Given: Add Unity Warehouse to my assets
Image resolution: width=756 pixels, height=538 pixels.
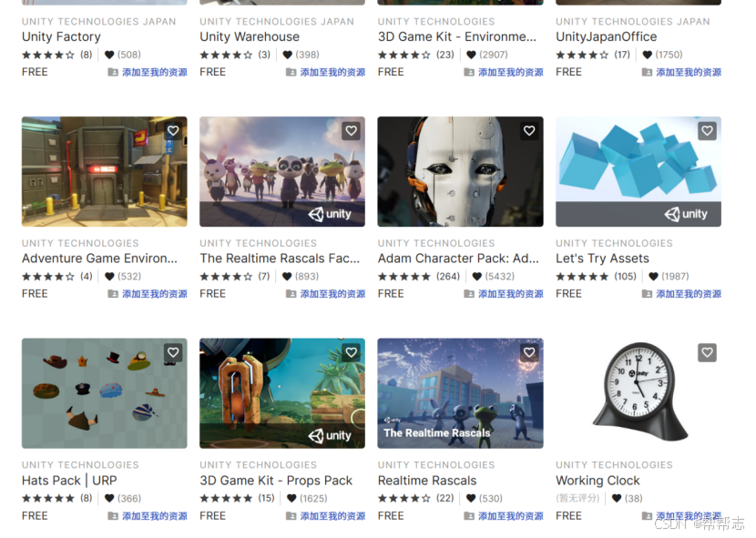Looking at the screenshot, I should pyautogui.click(x=325, y=72).
